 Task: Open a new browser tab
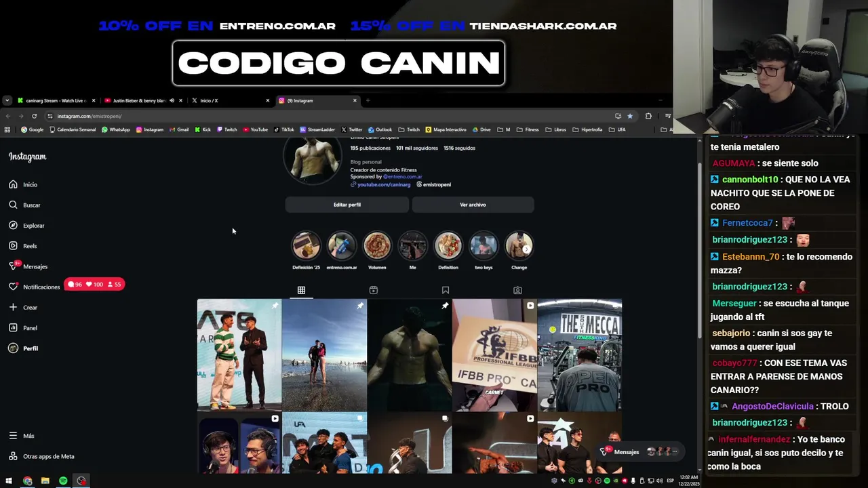tap(368, 100)
